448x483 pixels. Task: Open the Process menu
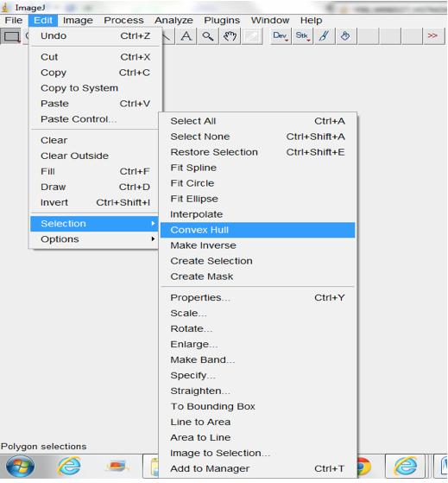(x=123, y=21)
